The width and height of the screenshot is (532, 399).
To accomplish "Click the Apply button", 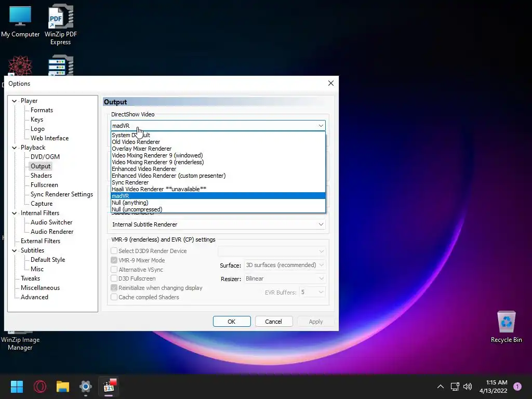I will (315, 322).
